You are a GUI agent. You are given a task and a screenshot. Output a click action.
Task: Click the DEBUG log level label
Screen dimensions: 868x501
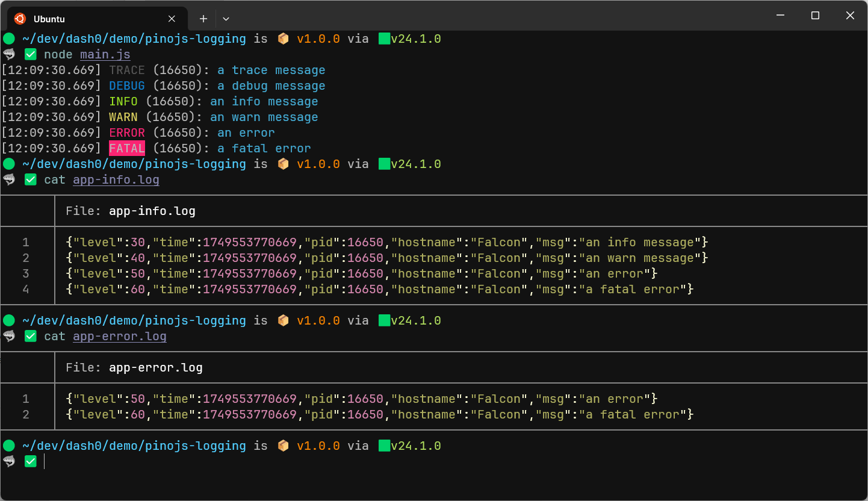127,86
